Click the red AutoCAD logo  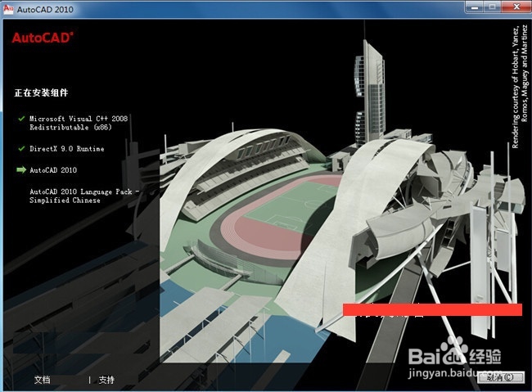(x=43, y=38)
